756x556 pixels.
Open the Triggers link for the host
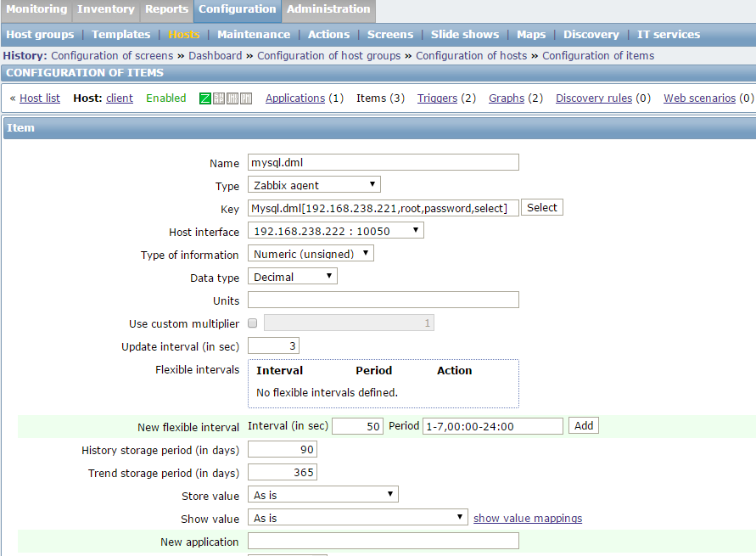pos(437,98)
